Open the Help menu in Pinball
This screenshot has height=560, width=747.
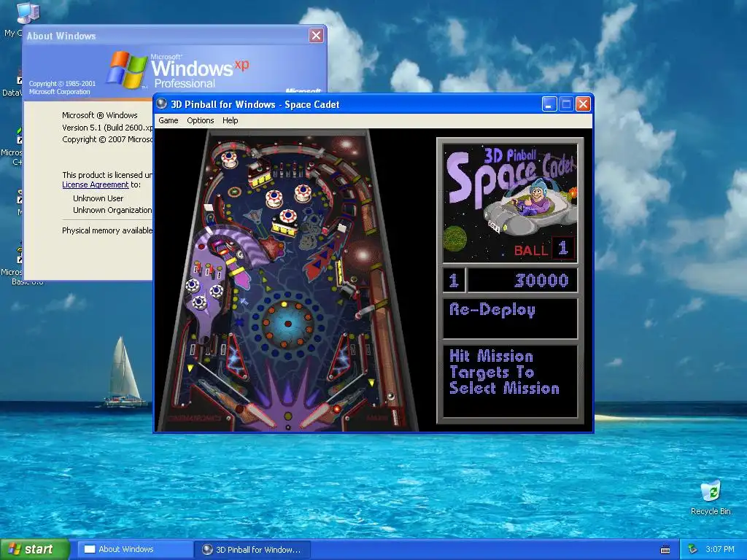pyautogui.click(x=230, y=120)
